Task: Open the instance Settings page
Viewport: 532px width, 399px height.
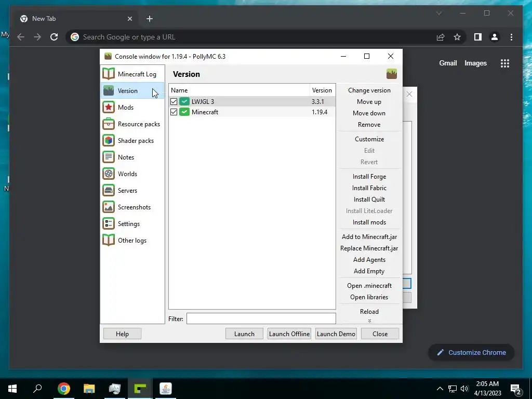Action: tap(132, 223)
